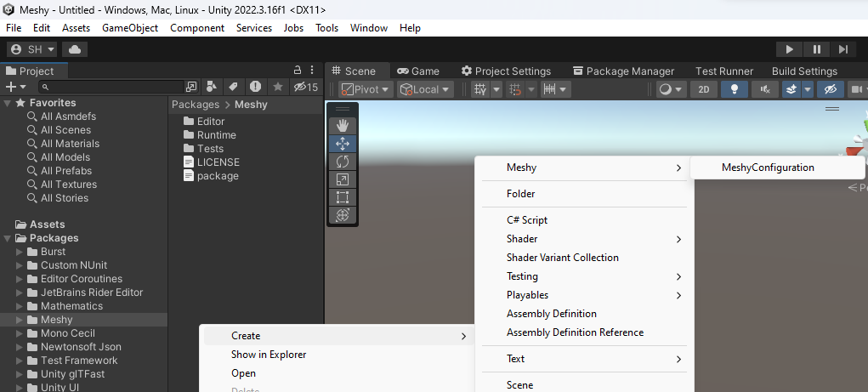Toggle scene effects (skybox, fog)

coord(791,89)
